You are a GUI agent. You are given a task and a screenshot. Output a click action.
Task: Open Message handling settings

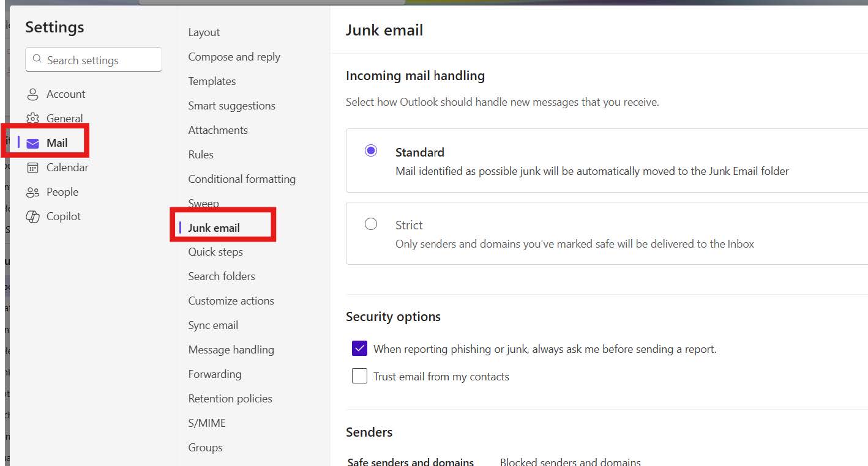[231, 349]
